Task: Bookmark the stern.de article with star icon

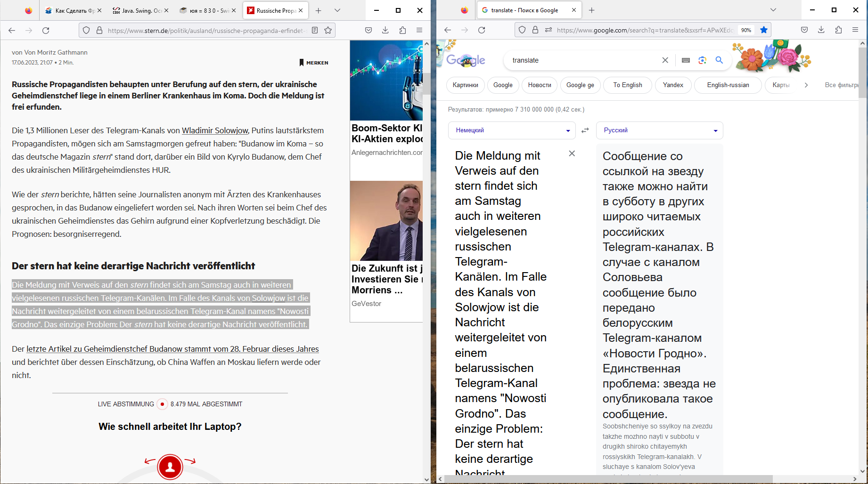Action: coord(328,30)
